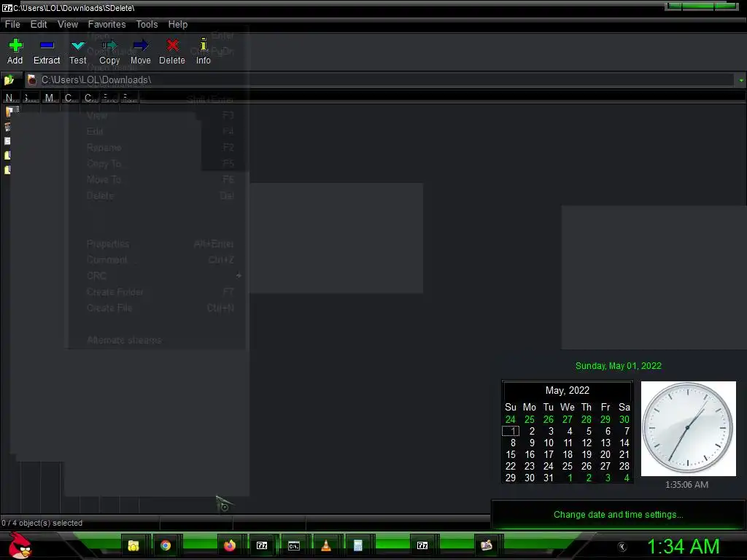The width and height of the screenshot is (747, 560).
Task: Select the second item icon in the file list
Action: (7, 127)
